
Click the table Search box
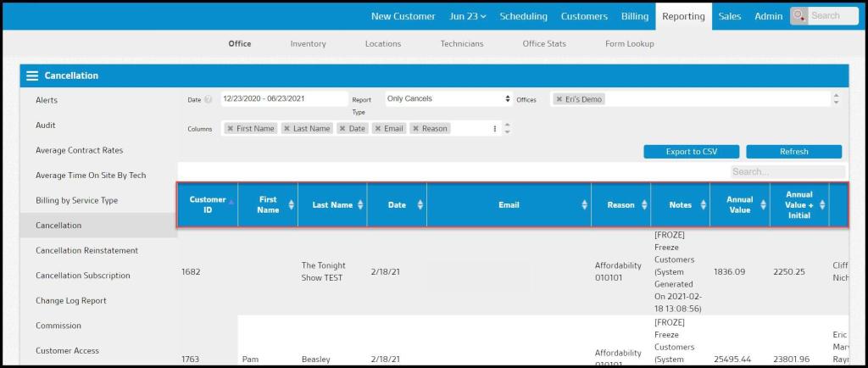coord(787,172)
